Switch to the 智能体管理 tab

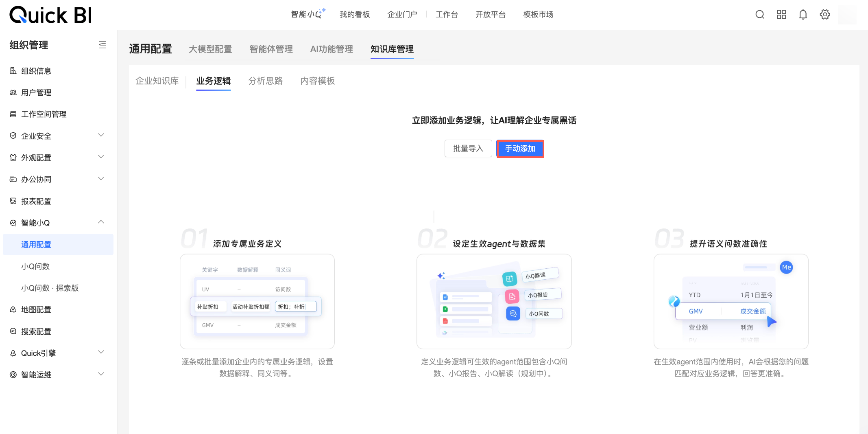271,49
